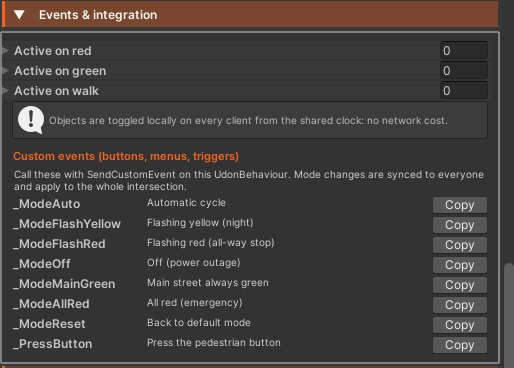Select the _ModeFlashYellow label

(x=67, y=224)
